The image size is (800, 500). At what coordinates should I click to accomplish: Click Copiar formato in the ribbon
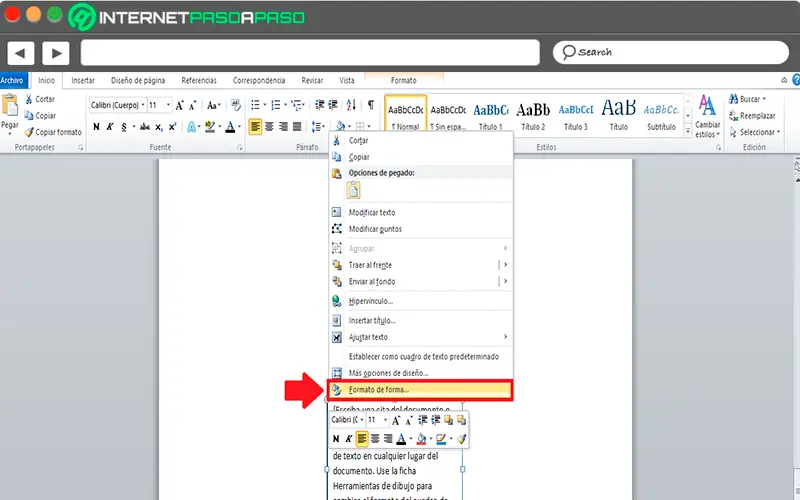tap(53, 132)
